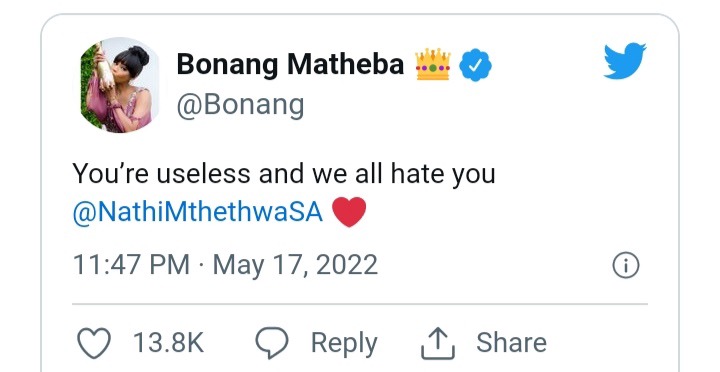The width and height of the screenshot is (720, 372).
Task: Click the 13.8K likes count
Action: coord(169,343)
